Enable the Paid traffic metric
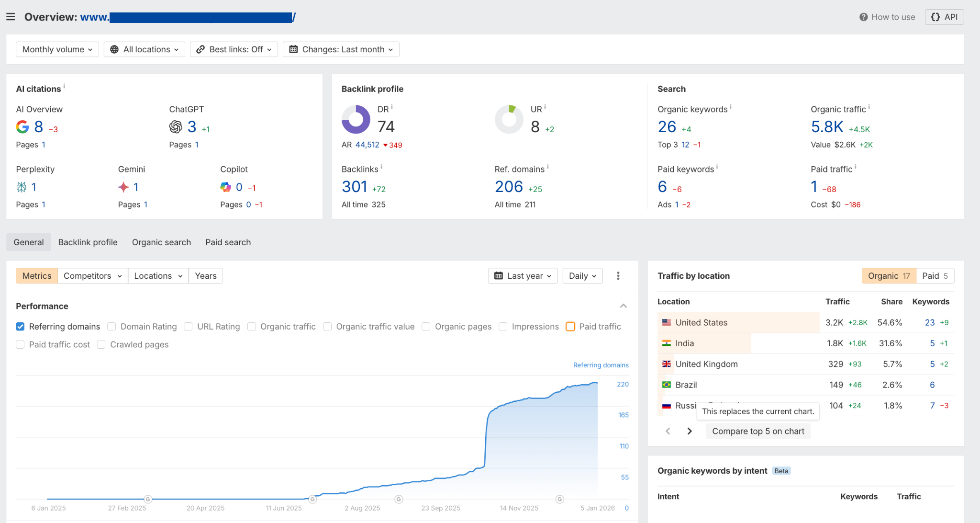This screenshot has width=980, height=523. pos(570,326)
